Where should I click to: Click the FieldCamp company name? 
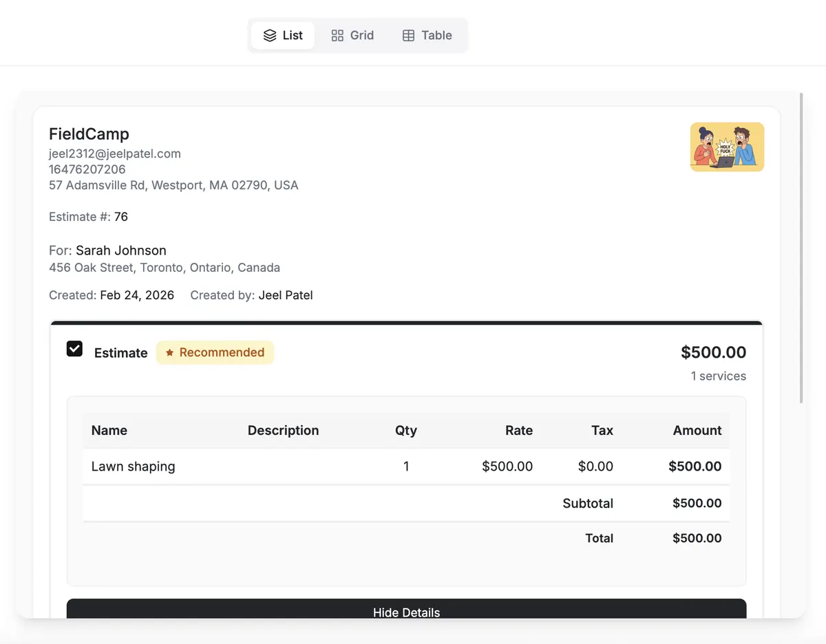coord(89,134)
